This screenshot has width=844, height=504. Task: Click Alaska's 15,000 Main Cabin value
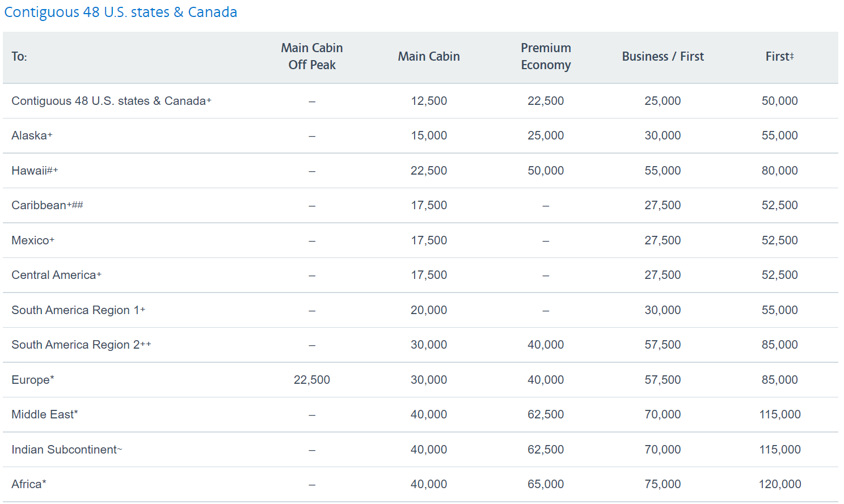tap(429, 135)
